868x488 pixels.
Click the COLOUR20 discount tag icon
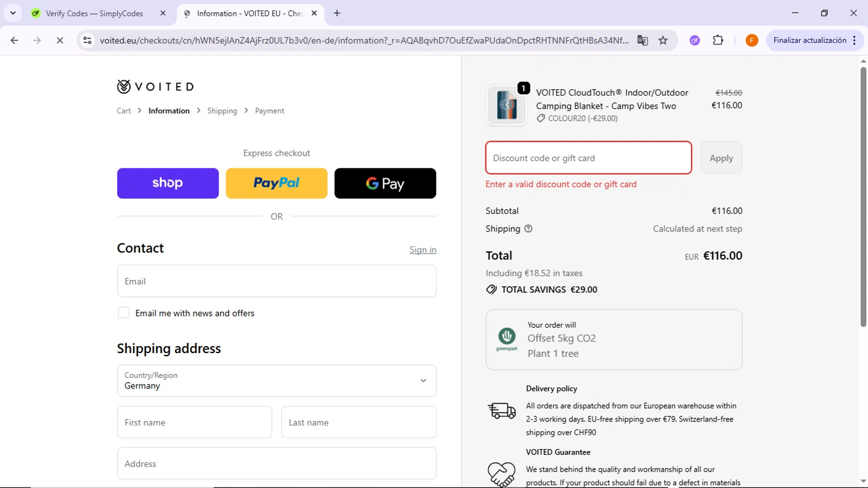pos(540,118)
